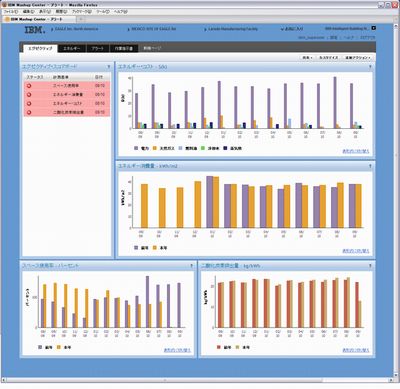The image size is (400, 389).
Task: Open the Edit menu in Firefox
Action: coord(28,11)
